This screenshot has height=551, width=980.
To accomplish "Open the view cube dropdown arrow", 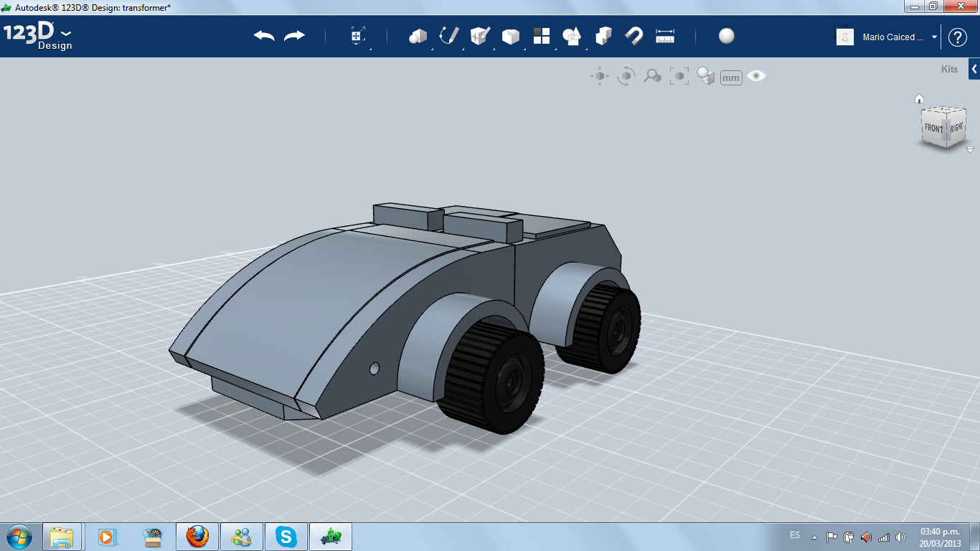I will coord(970,150).
